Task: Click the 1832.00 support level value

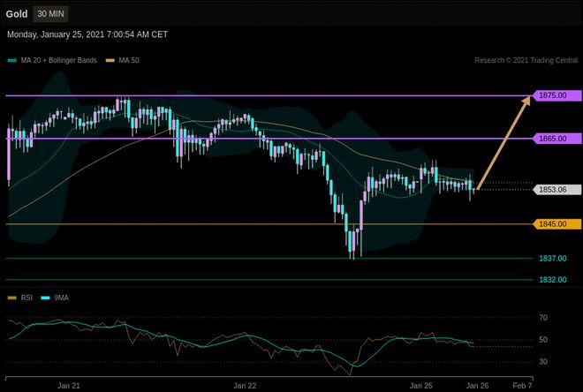Action: pyautogui.click(x=553, y=280)
